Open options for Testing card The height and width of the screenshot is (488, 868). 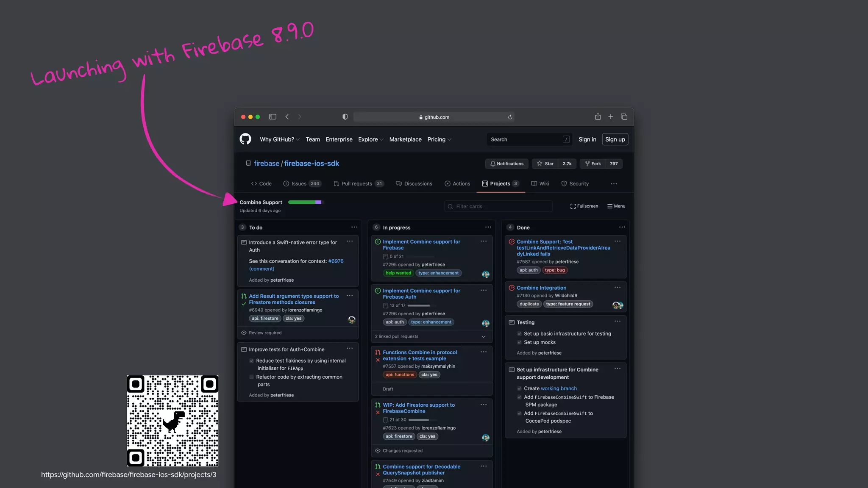[618, 321]
